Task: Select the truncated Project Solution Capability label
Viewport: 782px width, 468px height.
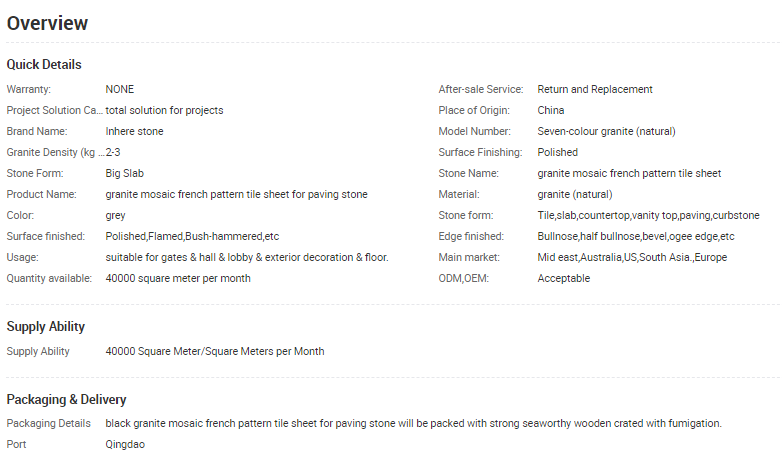Action: click(x=54, y=110)
